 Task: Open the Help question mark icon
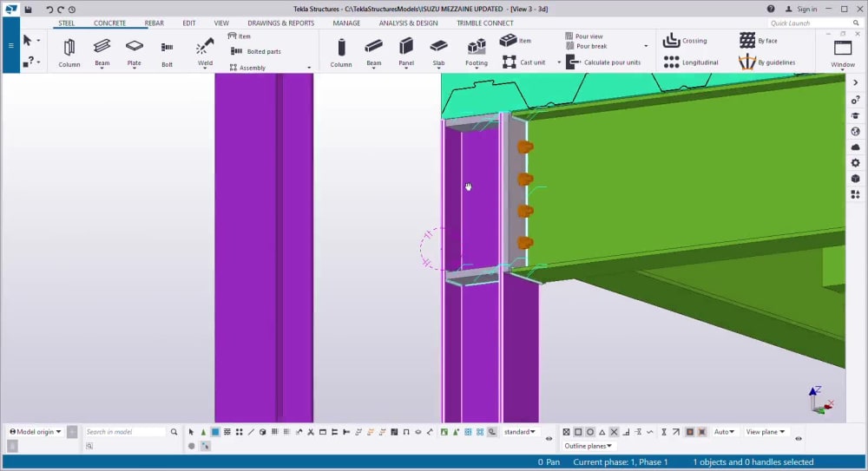[771, 9]
